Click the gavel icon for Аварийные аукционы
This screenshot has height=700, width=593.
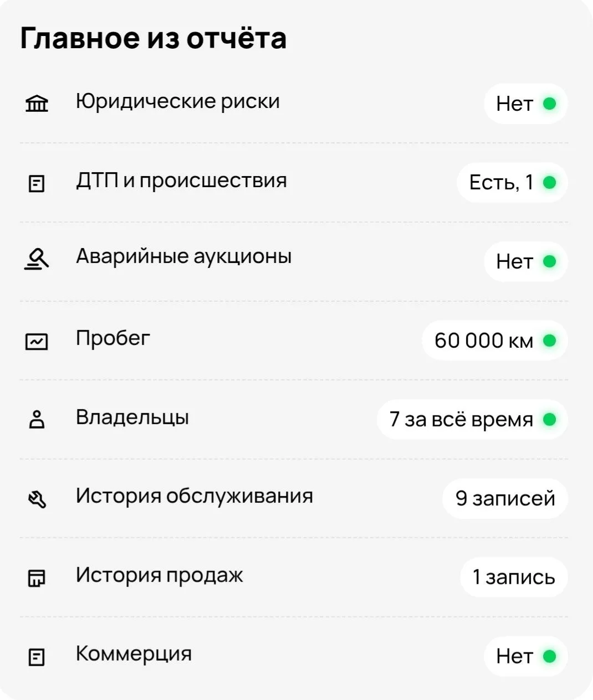[x=37, y=259]
